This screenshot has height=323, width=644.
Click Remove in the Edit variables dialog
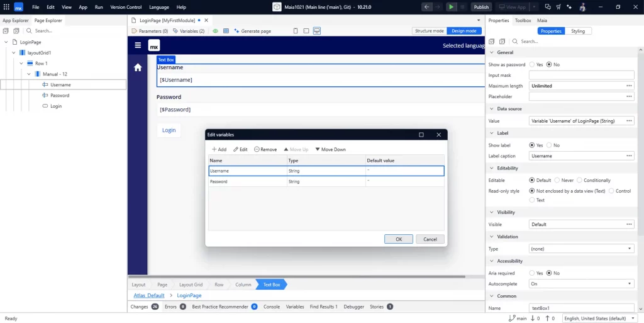(265, 149)
